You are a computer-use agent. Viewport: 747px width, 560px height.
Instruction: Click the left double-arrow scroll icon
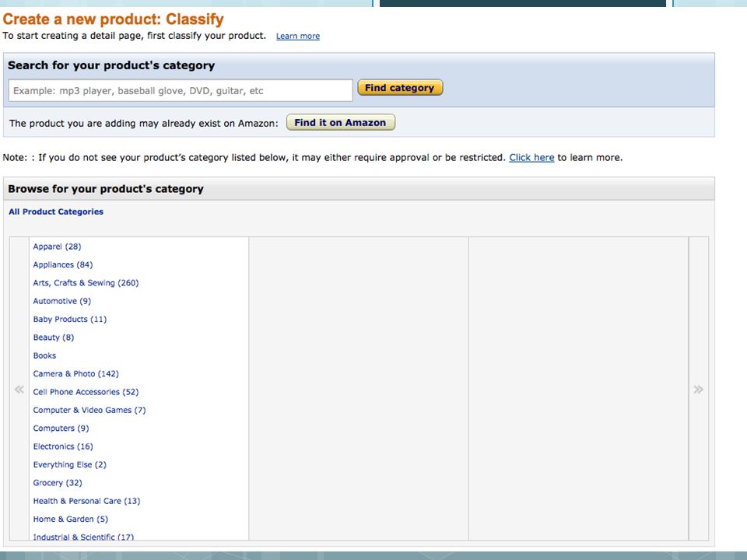(19, 390)
